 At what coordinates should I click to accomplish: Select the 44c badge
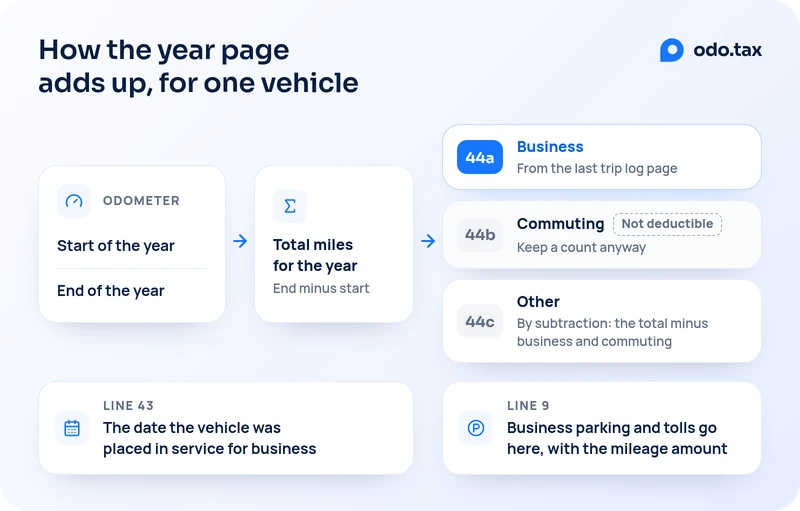coord(480,321)
